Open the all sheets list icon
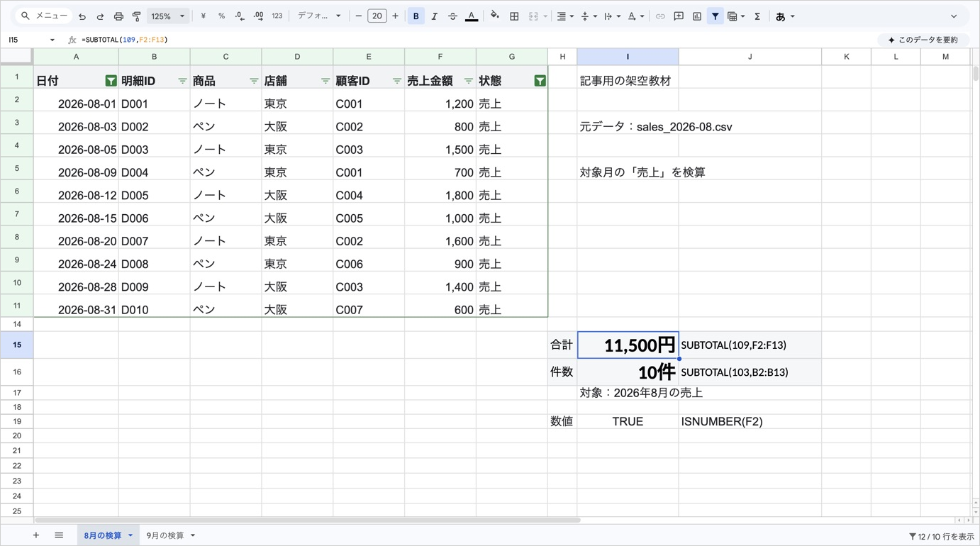980x546 pixels. coord(59,535)
